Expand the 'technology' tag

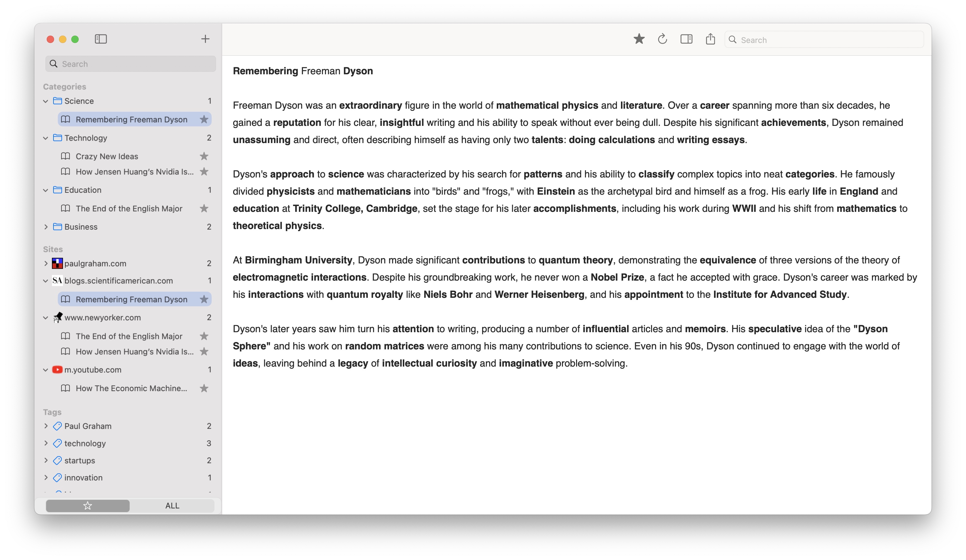(x=45, y=443)
